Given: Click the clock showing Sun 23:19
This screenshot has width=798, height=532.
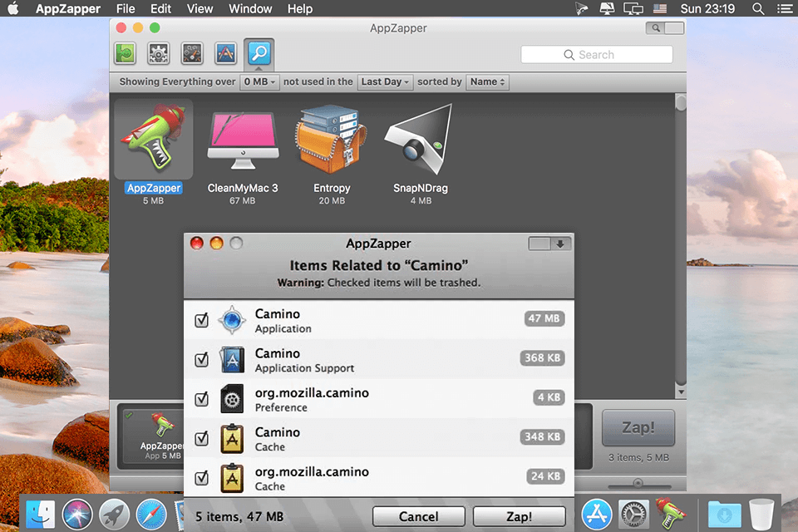Looking at the screenshot, I should click(707, 8).
